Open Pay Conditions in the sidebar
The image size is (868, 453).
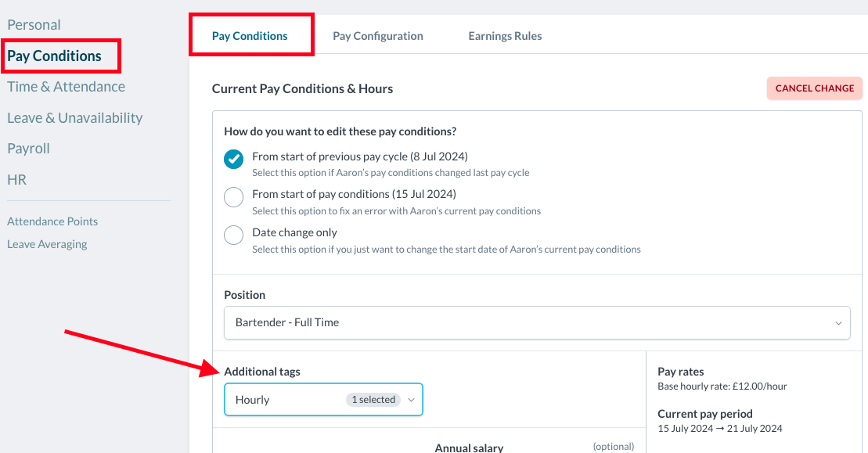(x=54, y=56)
